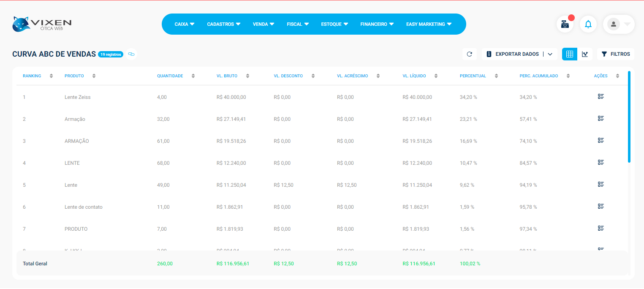
Task: Open details action for PRODUTO row
Action: point(601,229)
